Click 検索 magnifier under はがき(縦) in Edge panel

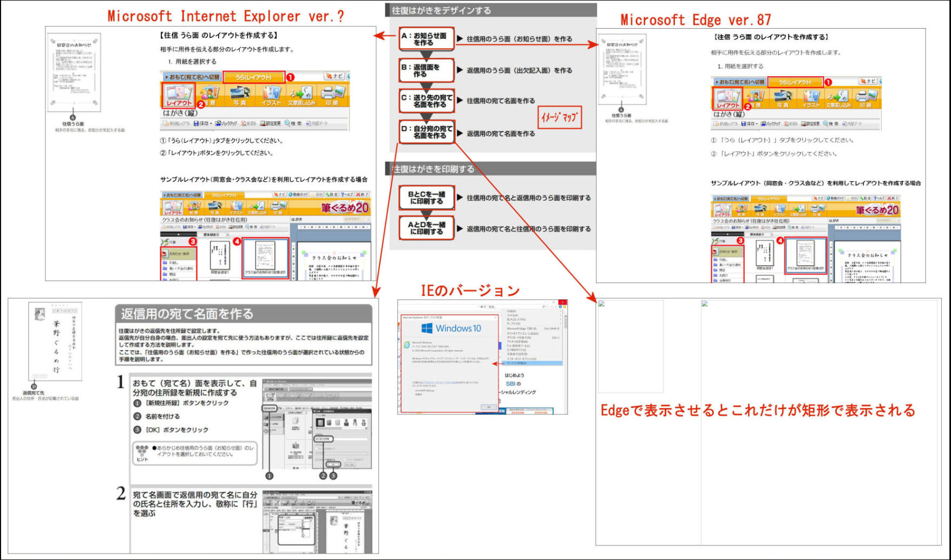831,124
